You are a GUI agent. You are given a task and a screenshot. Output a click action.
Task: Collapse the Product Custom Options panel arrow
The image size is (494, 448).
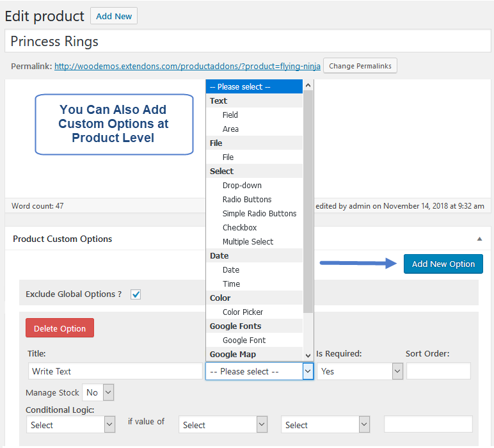(479, 239)
